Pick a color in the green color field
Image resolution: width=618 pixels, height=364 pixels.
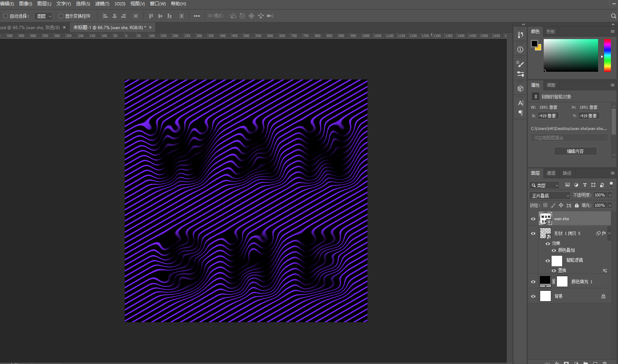(x=571, y=55)
